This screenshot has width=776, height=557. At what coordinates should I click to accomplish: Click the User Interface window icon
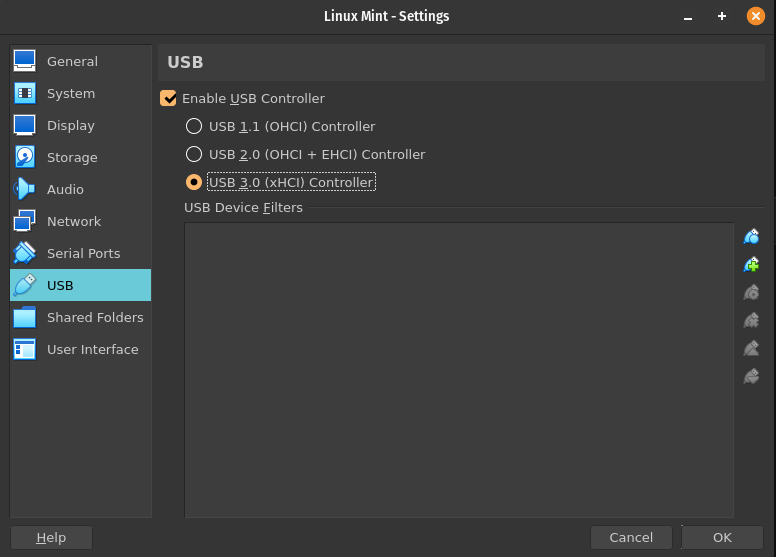(24, 349)
